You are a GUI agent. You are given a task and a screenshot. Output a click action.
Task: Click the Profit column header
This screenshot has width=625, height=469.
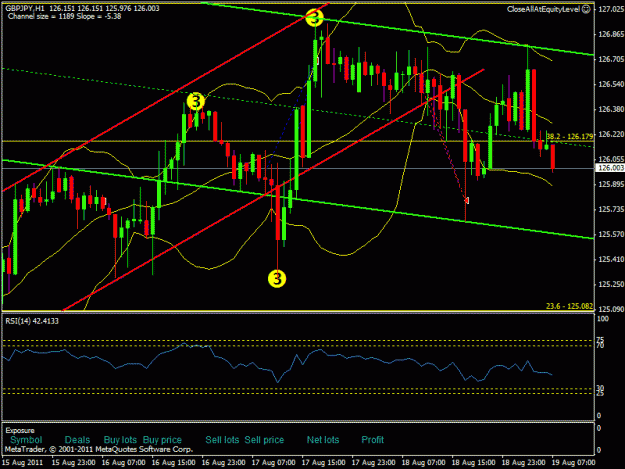pos(372,440)
